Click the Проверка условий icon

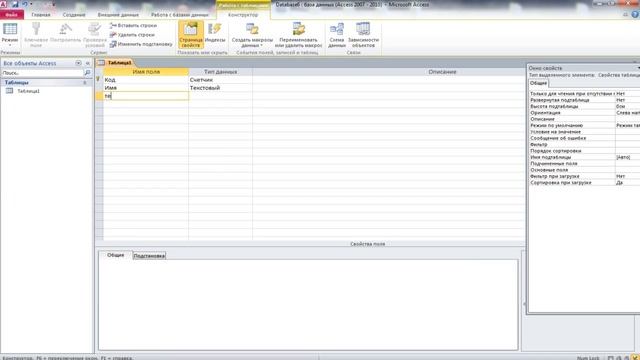pyautogui.click(x=95, y=35)
